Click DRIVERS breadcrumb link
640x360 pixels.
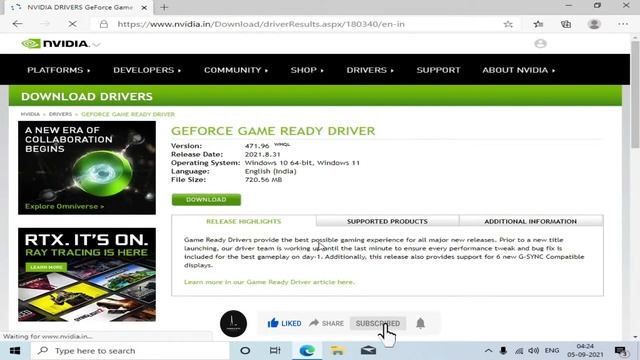click(60, 114)
